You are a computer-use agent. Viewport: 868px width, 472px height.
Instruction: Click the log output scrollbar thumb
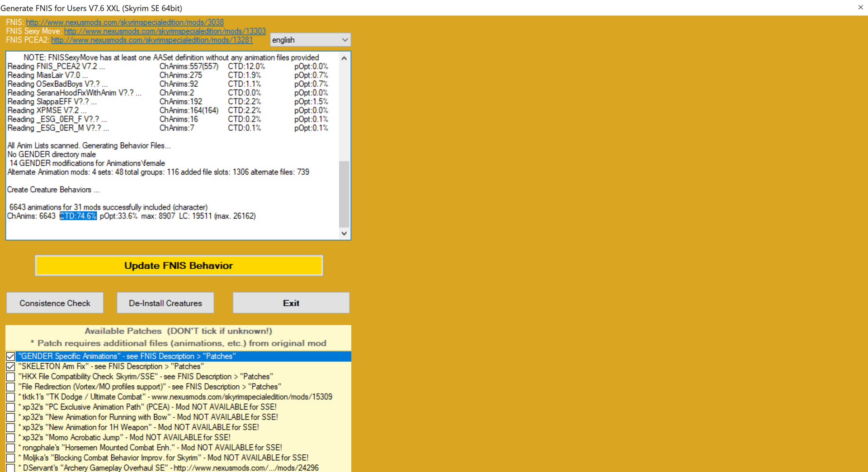(344, 193)
